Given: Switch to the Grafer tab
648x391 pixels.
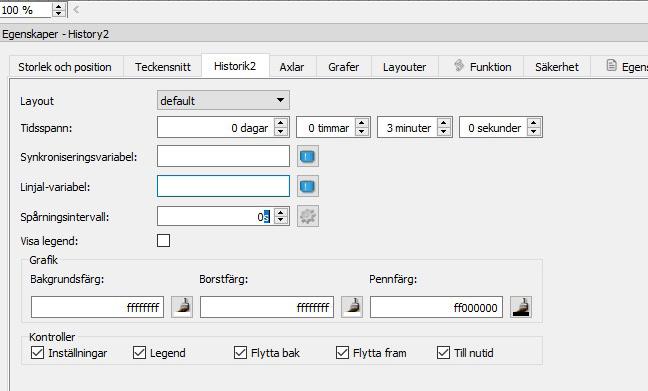Looking at the screenshot, I should [x=343, y=67].
